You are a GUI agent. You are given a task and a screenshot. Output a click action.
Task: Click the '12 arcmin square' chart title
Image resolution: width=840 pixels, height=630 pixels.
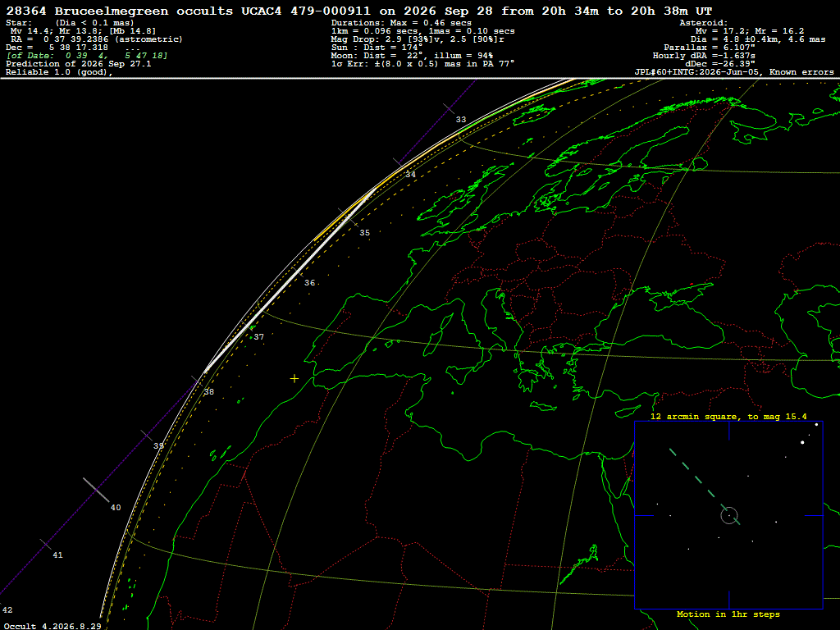[x=728, y=416]
